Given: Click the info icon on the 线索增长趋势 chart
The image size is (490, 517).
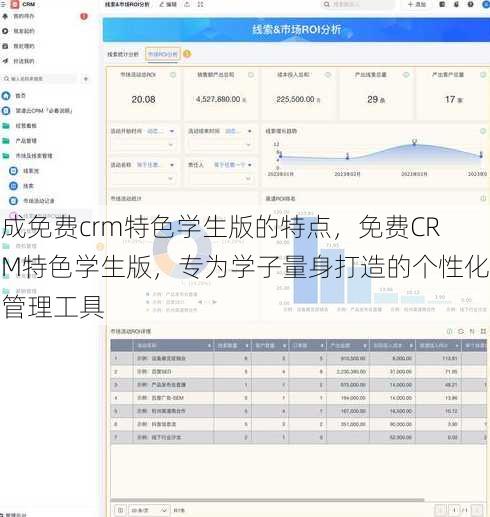Looking at the screenshot, I should point(483,131).
